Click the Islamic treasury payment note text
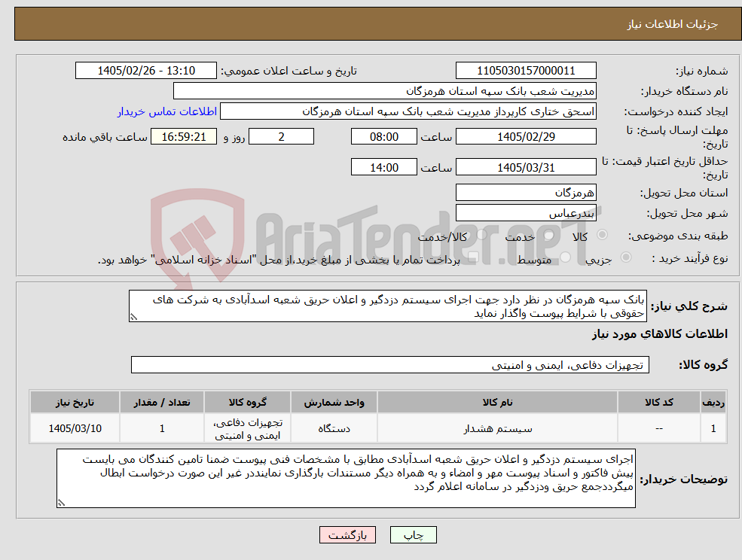The width and height of the screenshot is (742, 560). click(x=279, y=260)
